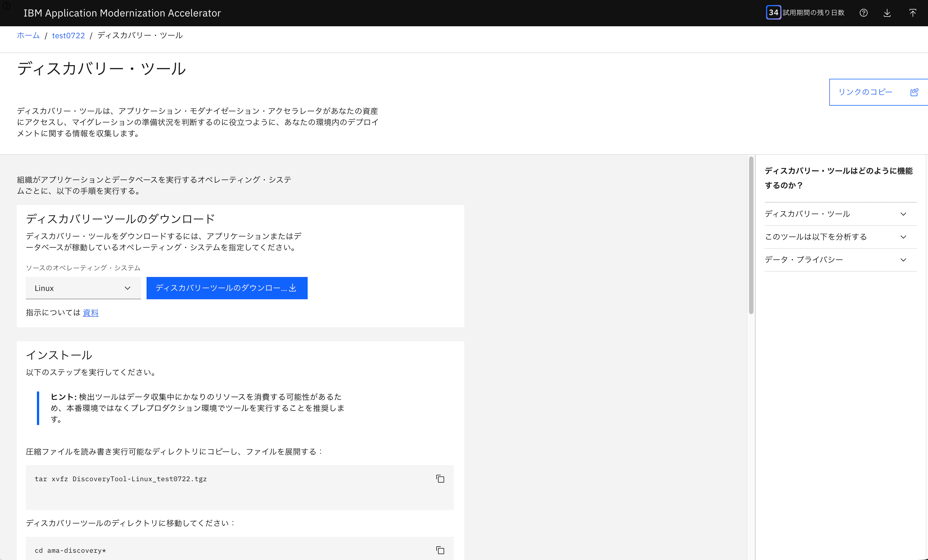Open test0722 breadcrumb link
928x560 pixels.
(69, 35)
